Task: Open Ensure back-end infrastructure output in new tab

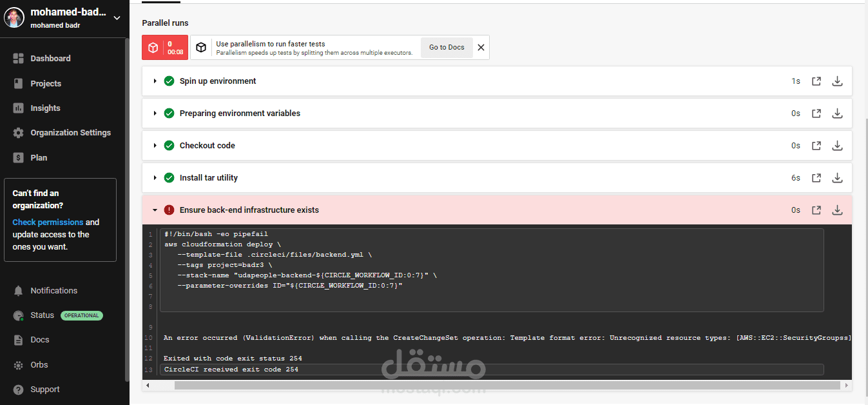Action: click(x=816, y=210)
